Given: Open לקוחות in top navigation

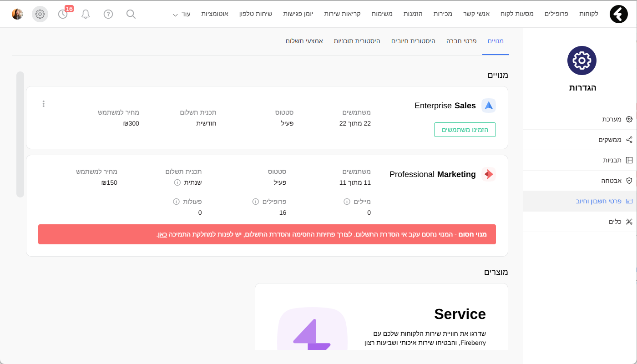Looking at the screenshot, I should point(589,14).
